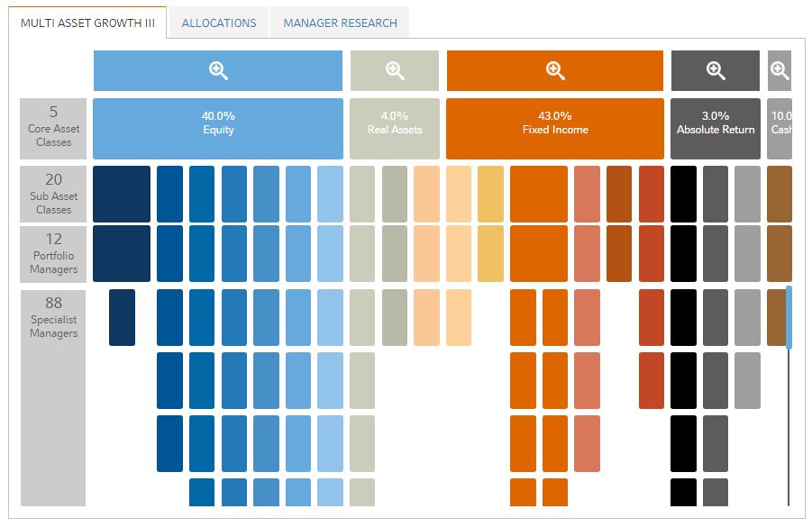Expand the 43.0% Fixed Income block
812x527 pixels.
(x=555, y=129)
